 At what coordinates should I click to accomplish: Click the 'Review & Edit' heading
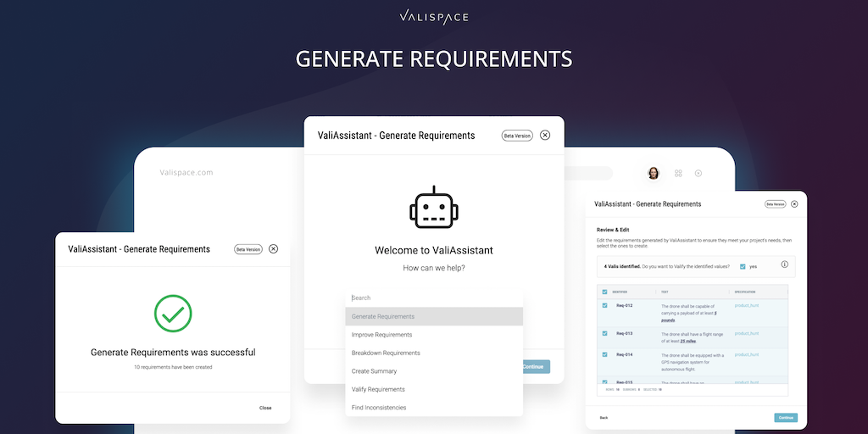613,230
